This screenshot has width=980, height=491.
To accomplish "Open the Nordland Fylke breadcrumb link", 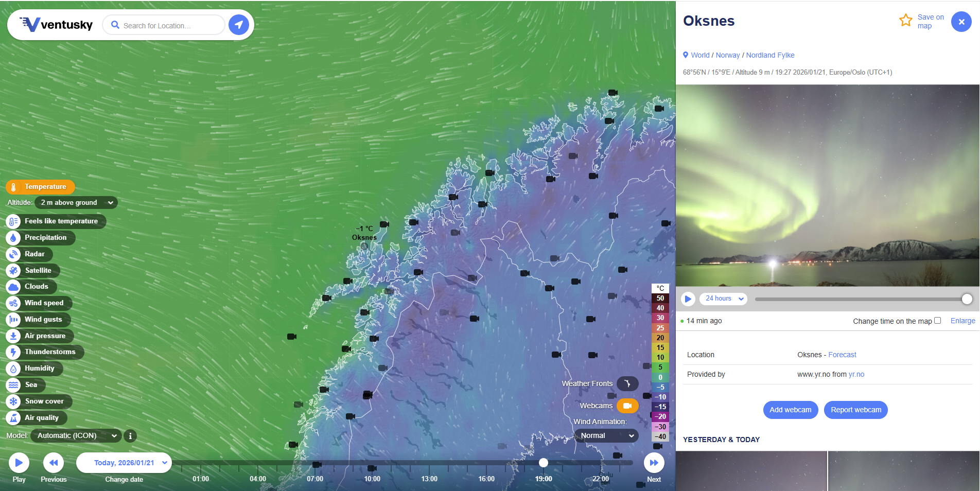I will point(770,55).
